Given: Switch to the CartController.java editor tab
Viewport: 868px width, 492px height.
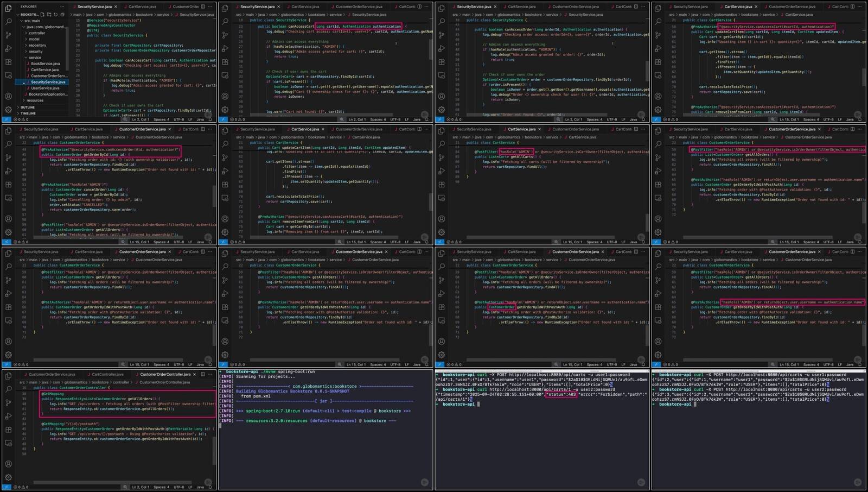Looking at the screenshot, I should click(107, 374).
